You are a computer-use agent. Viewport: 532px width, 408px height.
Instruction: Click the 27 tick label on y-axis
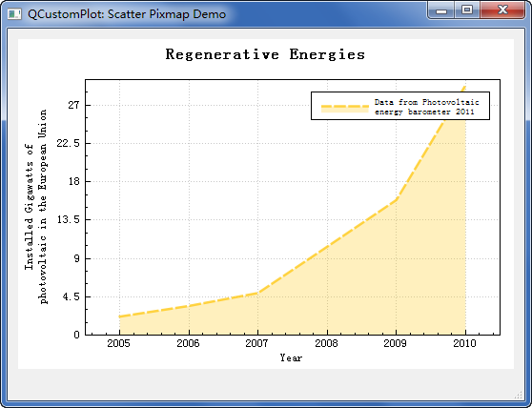(x=73, y=105)
